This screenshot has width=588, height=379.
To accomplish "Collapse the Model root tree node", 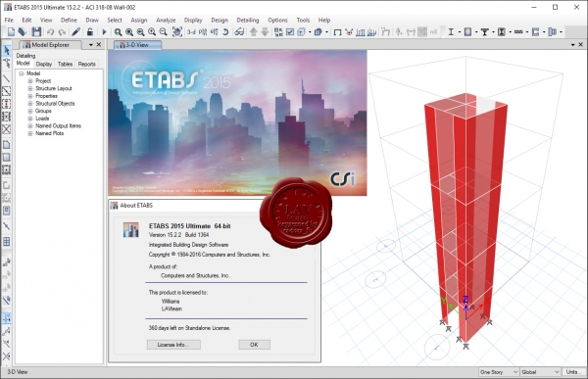I will click(22, 73).
